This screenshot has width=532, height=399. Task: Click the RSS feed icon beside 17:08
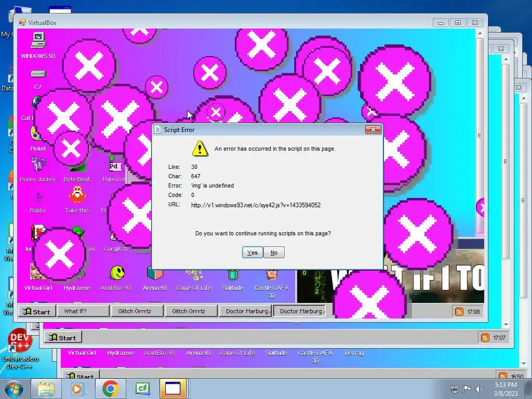click(x=459, y=312)
